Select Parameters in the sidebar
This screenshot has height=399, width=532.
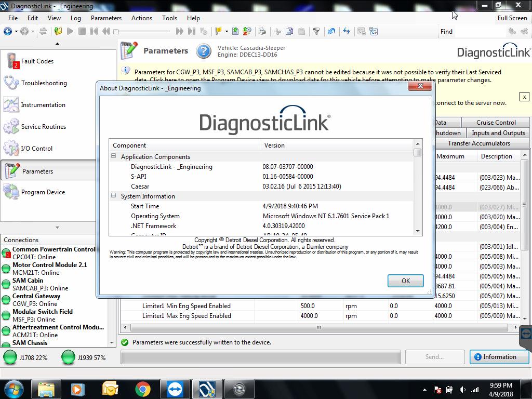[x=48, y=170]
